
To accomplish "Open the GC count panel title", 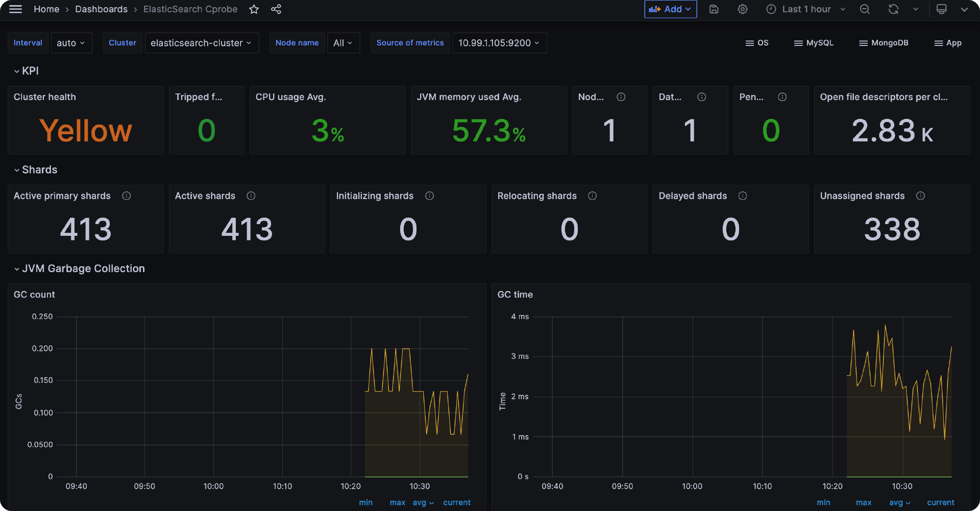I will [34, 295].
